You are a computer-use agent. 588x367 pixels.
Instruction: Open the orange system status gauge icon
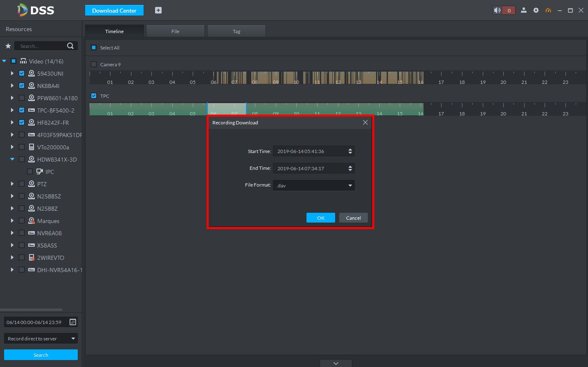(548, 10)
